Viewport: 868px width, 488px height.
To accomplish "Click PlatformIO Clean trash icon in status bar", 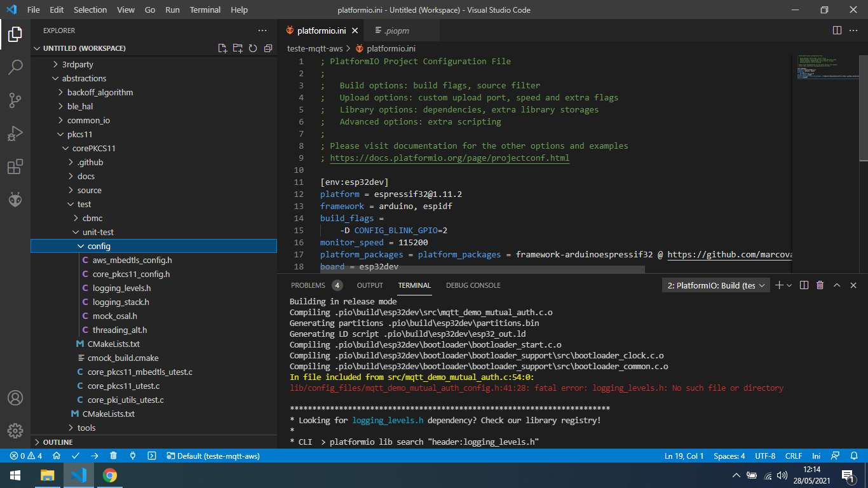I will [x=114, y=456].
